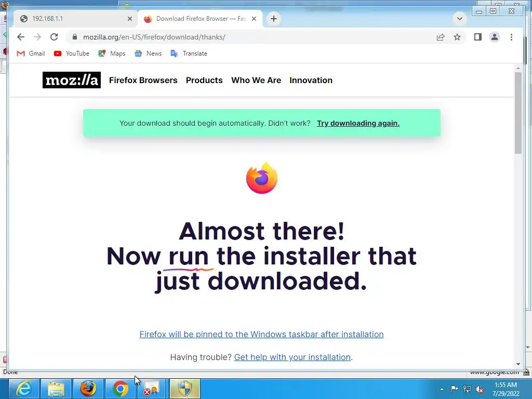This screenshot has width=532, height=399.
Task: Open the News bookmark
Action: click(x=148, y=54)
